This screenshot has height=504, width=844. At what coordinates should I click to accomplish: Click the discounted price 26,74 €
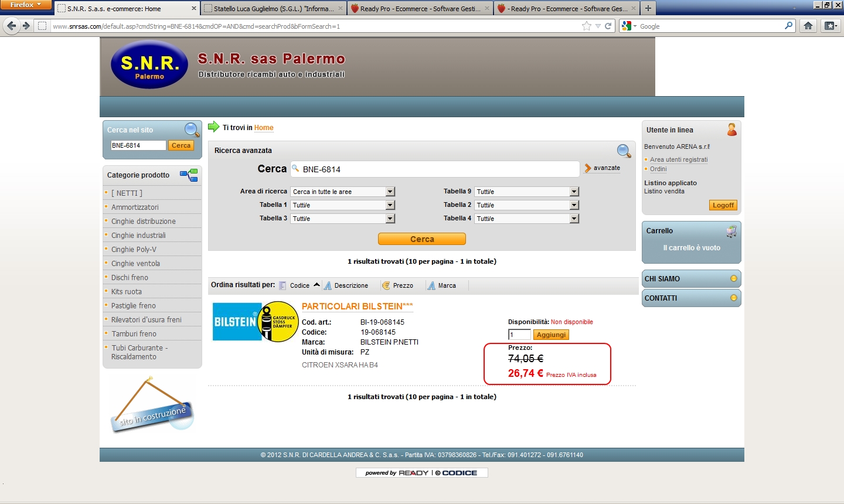[526, 373]
